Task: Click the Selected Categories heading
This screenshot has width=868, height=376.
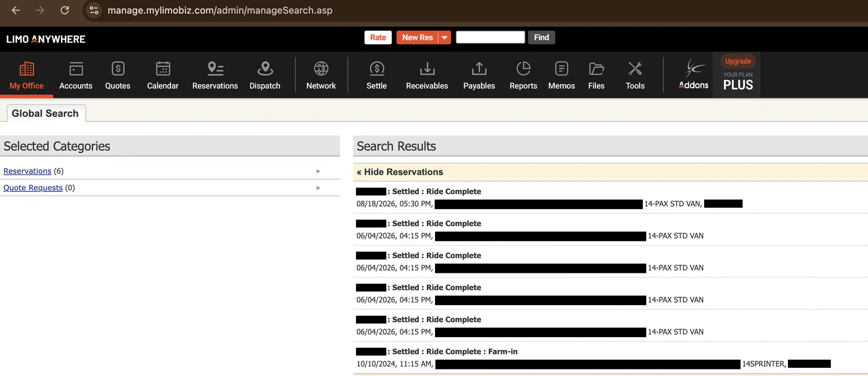Action: tap(57, 146)
